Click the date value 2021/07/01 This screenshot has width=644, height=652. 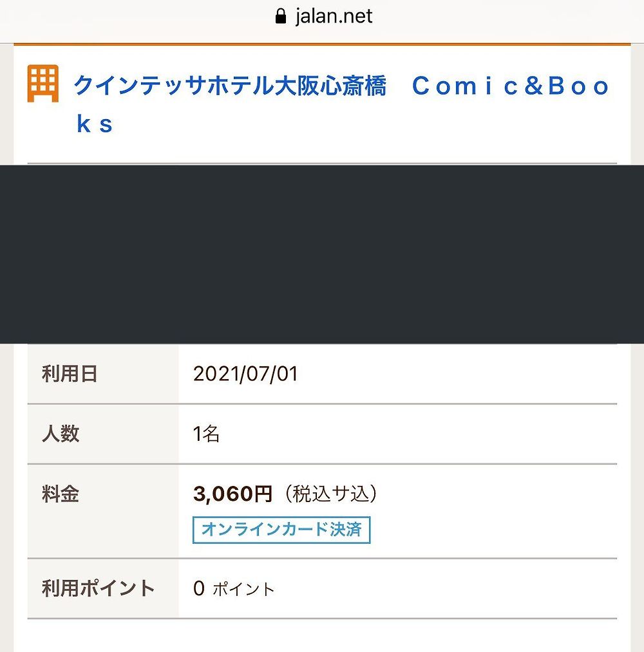[x=245, y=373]
